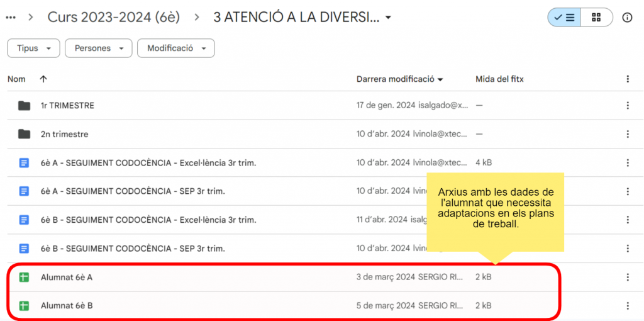Click the Alumnat 6è A spreadsheet icon
The width and height of the screenshot is (644, 321).
coord(24,277)
